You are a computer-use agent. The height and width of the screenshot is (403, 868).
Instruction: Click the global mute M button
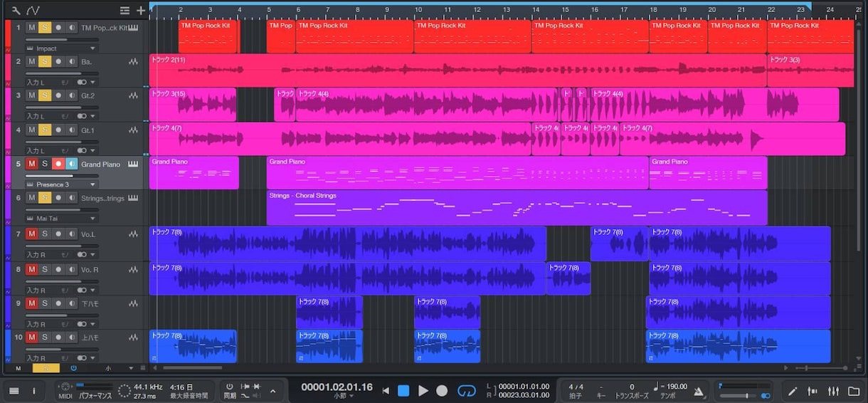[18, 368]
